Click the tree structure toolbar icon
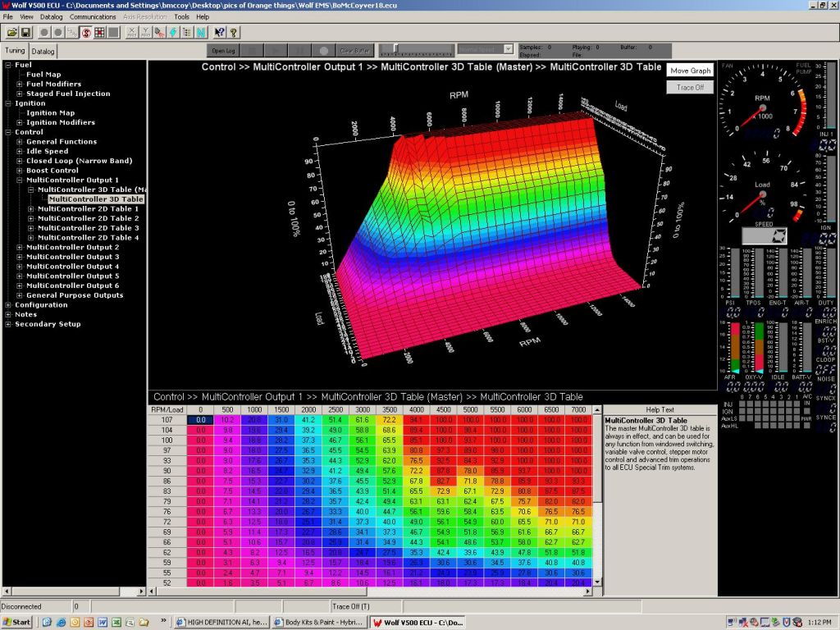The image size is (840, 630). (186, 32)
